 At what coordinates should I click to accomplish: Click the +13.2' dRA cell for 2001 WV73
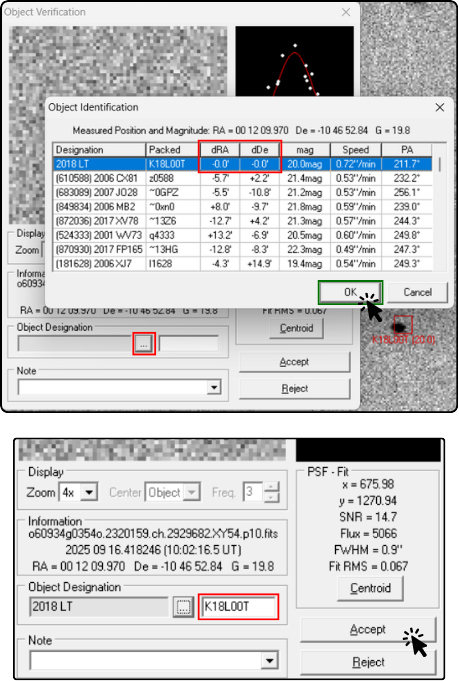click(x=220, y=235)
